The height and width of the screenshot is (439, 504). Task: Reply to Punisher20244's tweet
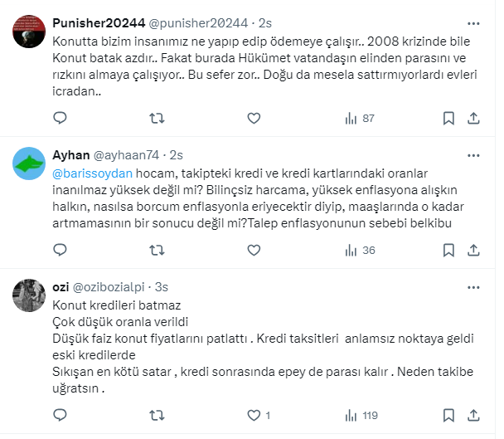coord(60,118)
